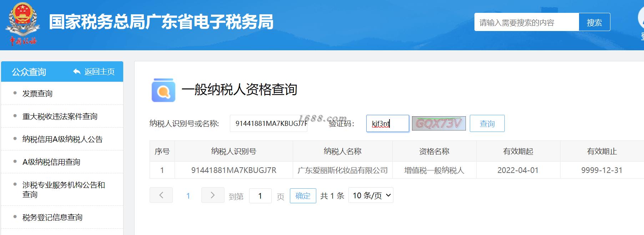
Task: Select 纳税信用A级纳税人公告 menu item
Action: coord(62,139)
